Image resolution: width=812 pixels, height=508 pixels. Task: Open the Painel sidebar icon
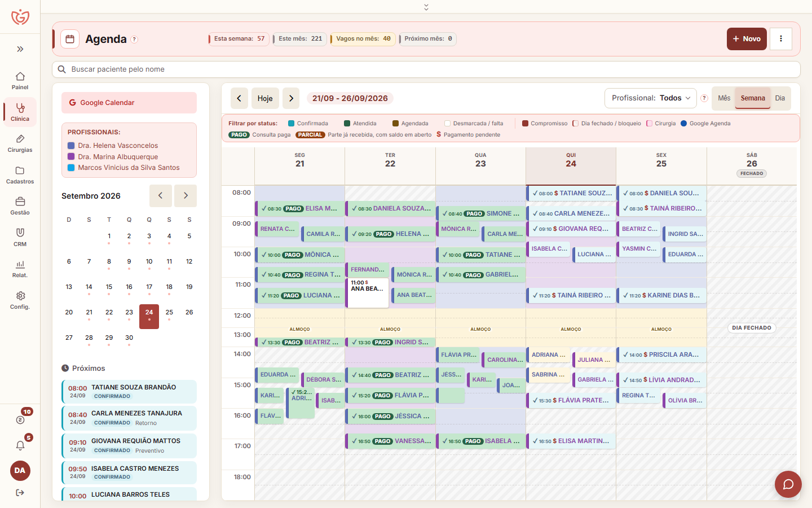20,80
